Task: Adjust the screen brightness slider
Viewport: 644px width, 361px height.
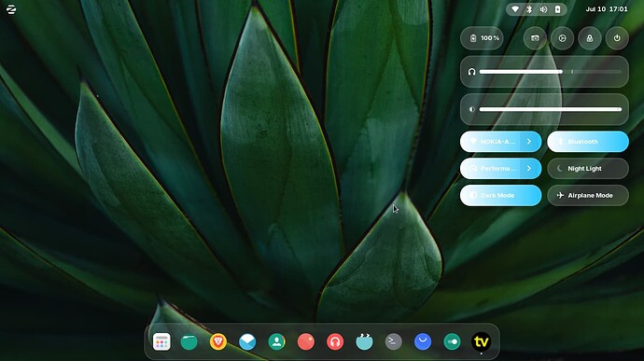Action: point(551,109)
